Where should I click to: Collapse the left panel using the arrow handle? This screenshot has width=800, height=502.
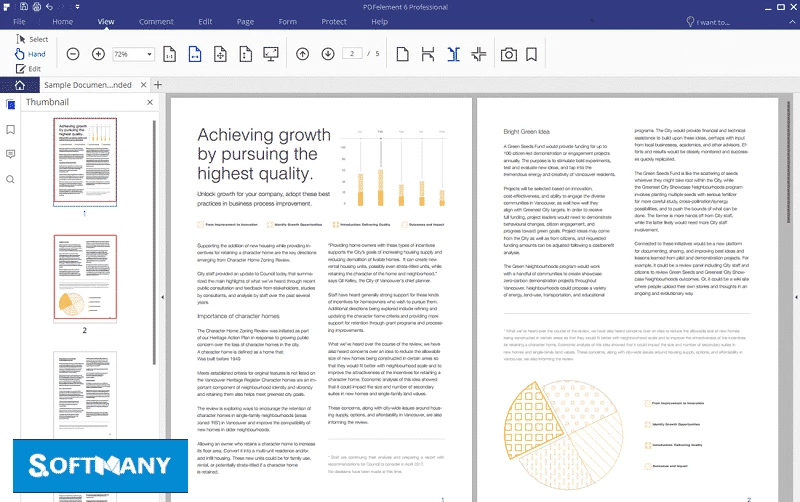tap(162, 297)
